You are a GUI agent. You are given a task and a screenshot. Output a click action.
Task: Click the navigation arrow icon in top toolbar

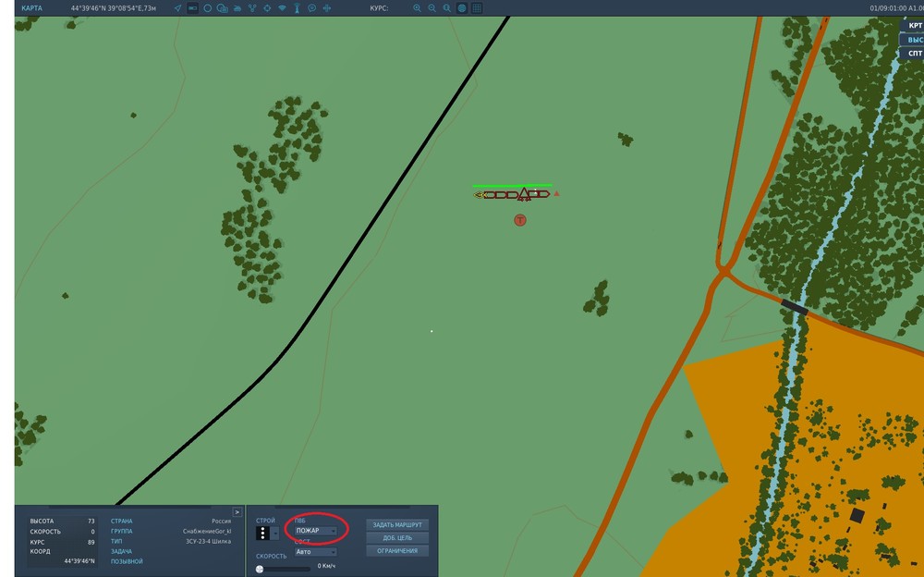pos(177,8)
